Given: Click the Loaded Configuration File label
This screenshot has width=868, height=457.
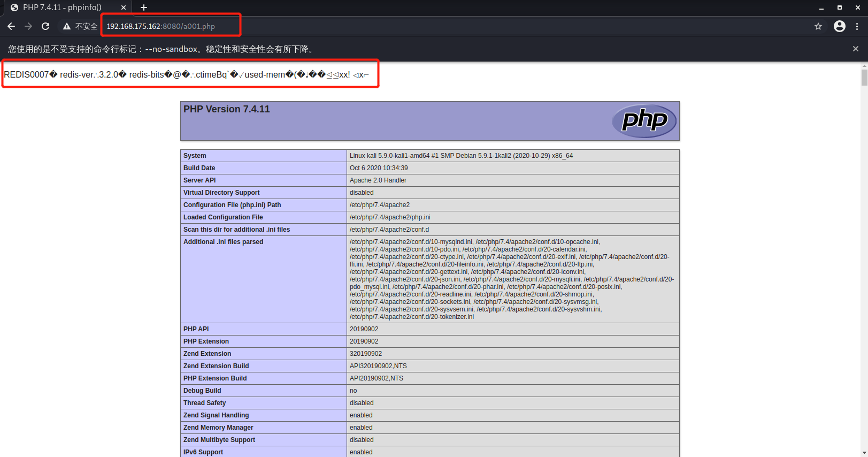Looking at the screenshot, I should tap(223, 217).
